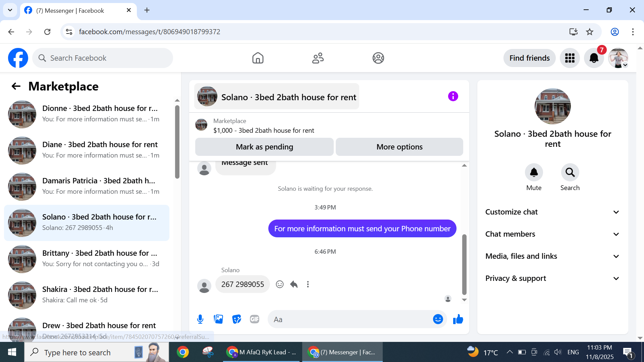Open the GIF picker

pyautogui.click(x=255, y=319)
